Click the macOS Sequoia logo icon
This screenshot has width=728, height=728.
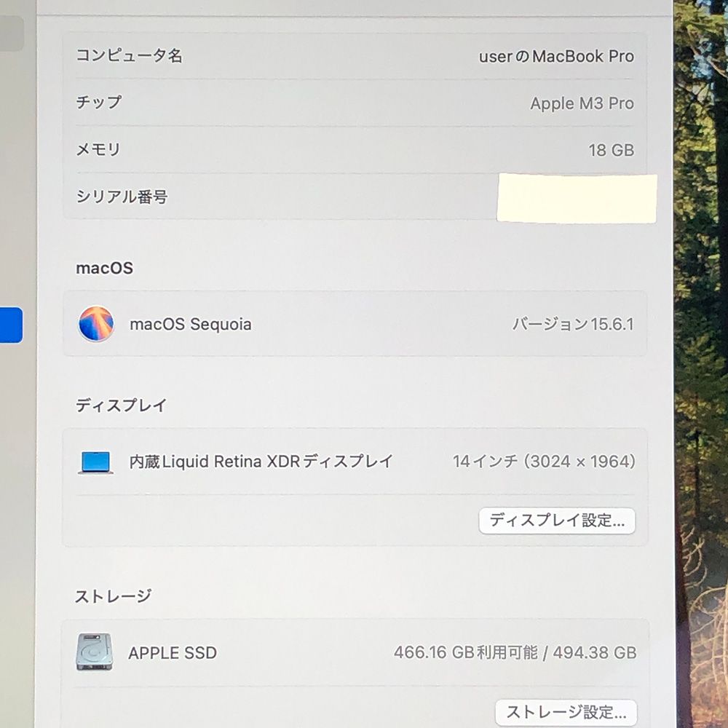pyautogui.click(x=96, y=324)
